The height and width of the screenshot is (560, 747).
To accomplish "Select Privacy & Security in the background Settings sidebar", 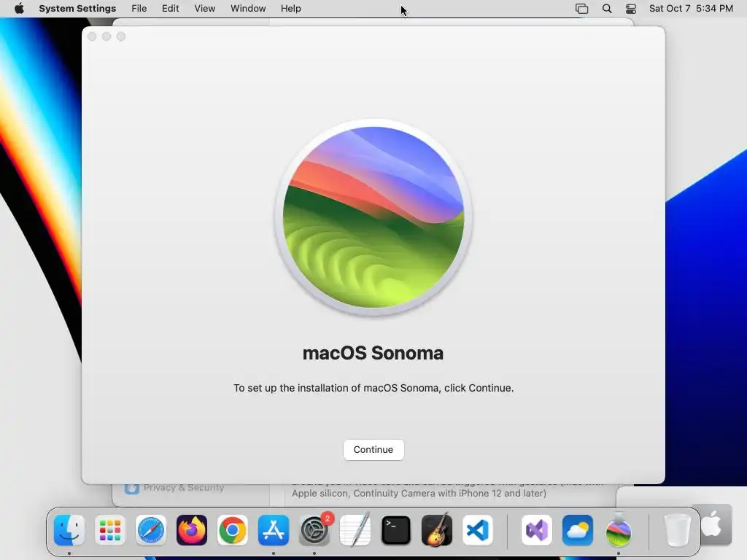I will point(174,488).
